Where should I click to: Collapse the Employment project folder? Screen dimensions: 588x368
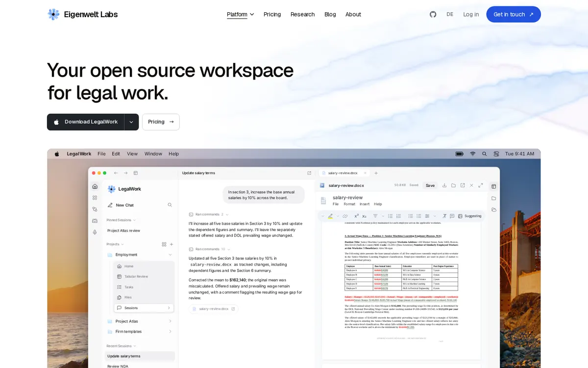(x=170, y=255)
